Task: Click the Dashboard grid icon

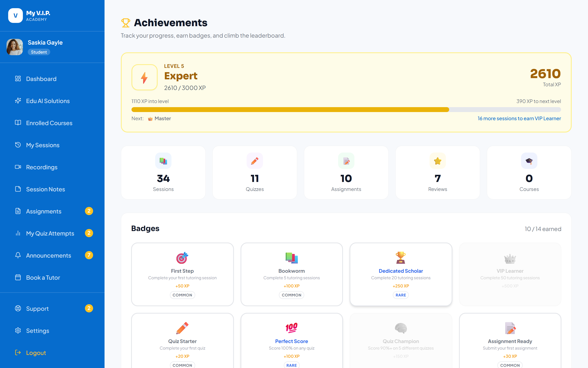Action: [x=18, y=79]
